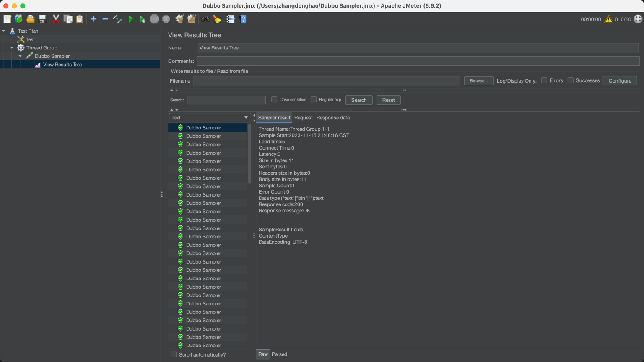Click the Test Plan flask icon
The width and height of the screenshot is (644, 362).
pos(13,31)
